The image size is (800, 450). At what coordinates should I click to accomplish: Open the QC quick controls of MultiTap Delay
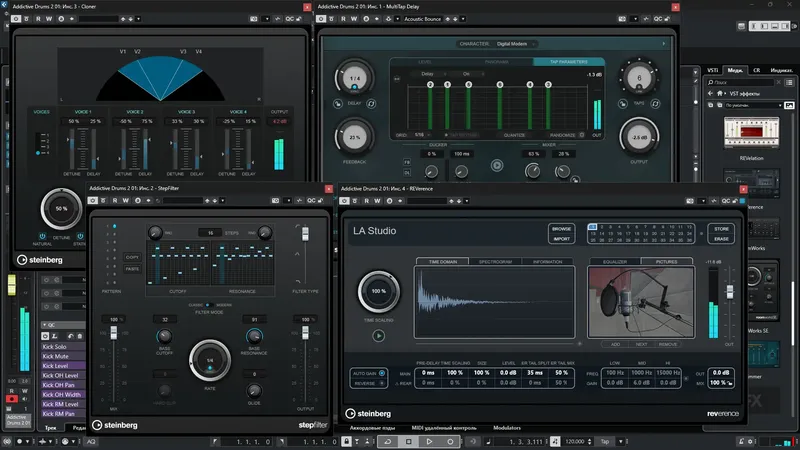pos(658,19)
